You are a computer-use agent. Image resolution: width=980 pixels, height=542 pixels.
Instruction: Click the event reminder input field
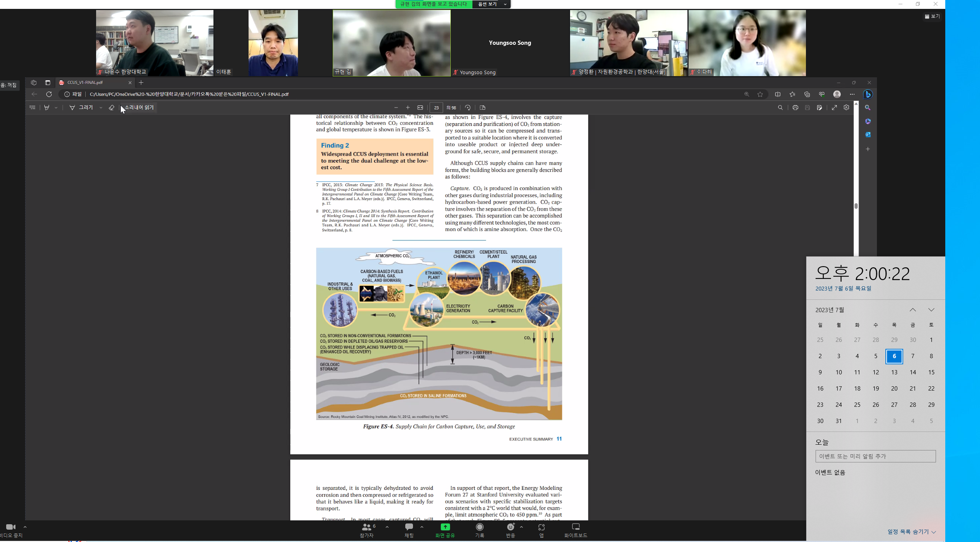click(875, 456)
